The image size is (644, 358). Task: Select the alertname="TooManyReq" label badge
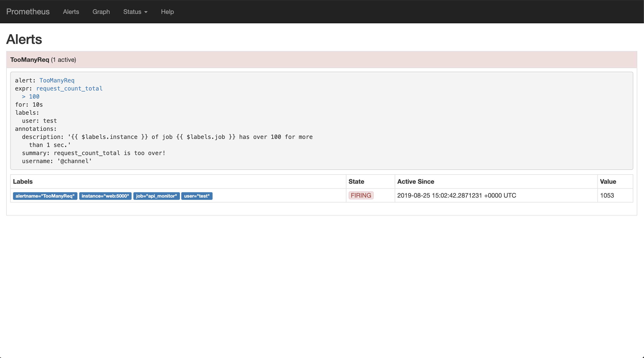coord(45,196)
